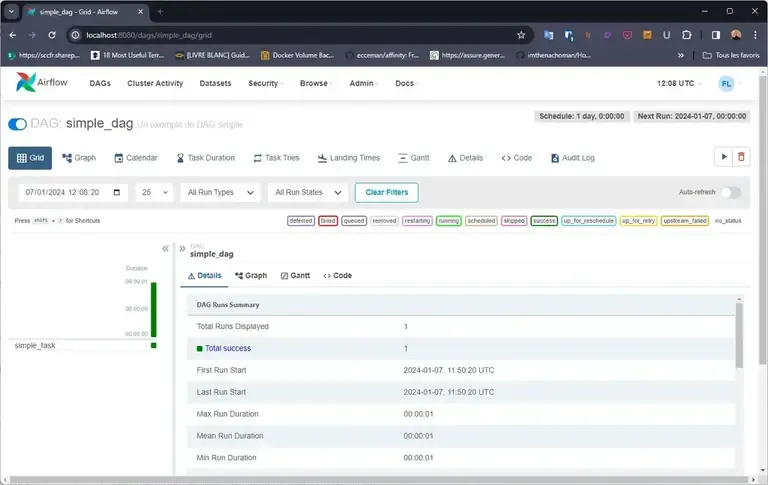The width and height of the screenshot is (768, 485).
Task: Open new browser tab plus icon
Action: coord(160,11)
